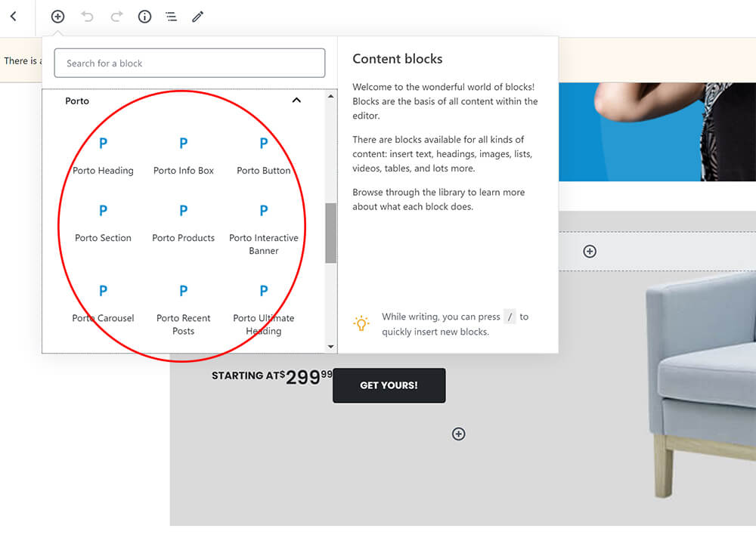Screen dimensions: 756x544
Task: Toggle the Add block inserter button
Action: 57,17
